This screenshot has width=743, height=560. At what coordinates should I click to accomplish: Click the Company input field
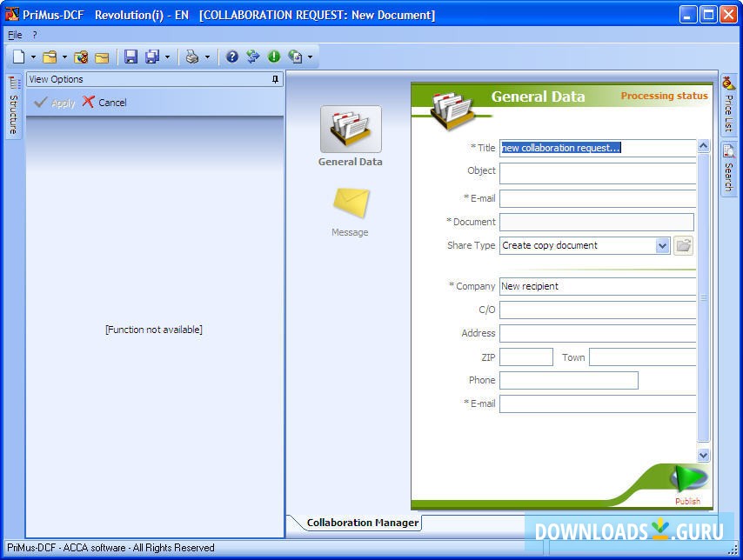pyautogui.click(x=598, y=286)
